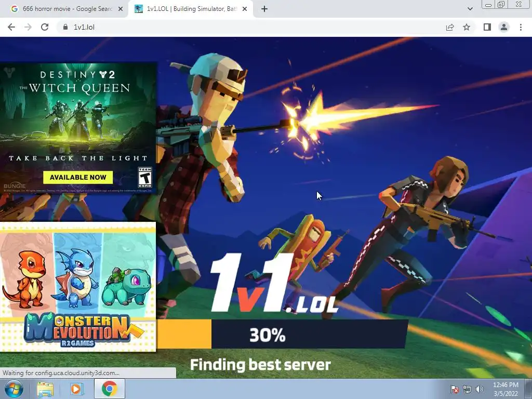Click the browser forward arrow
Viewport: 532px width, 399px height.
click(x=28, y=27)
